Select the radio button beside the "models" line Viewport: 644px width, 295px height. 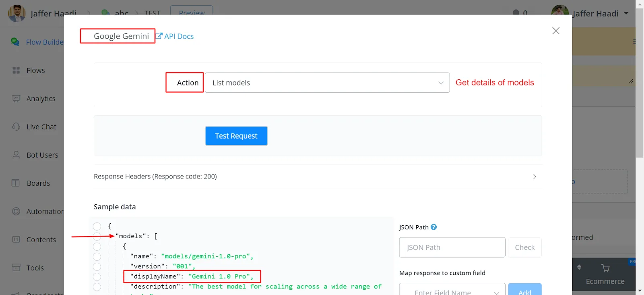pyautogui.click(x=97, y=237)
